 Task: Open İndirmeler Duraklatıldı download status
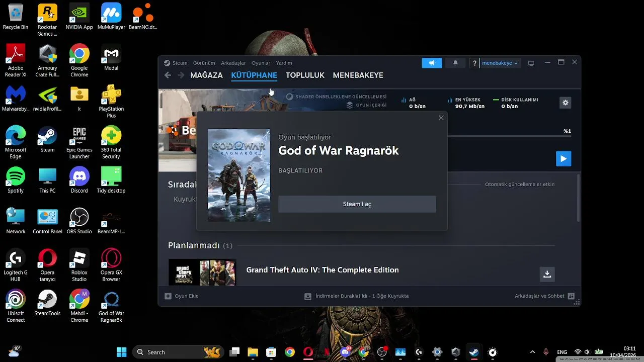[x=356, y=296]
